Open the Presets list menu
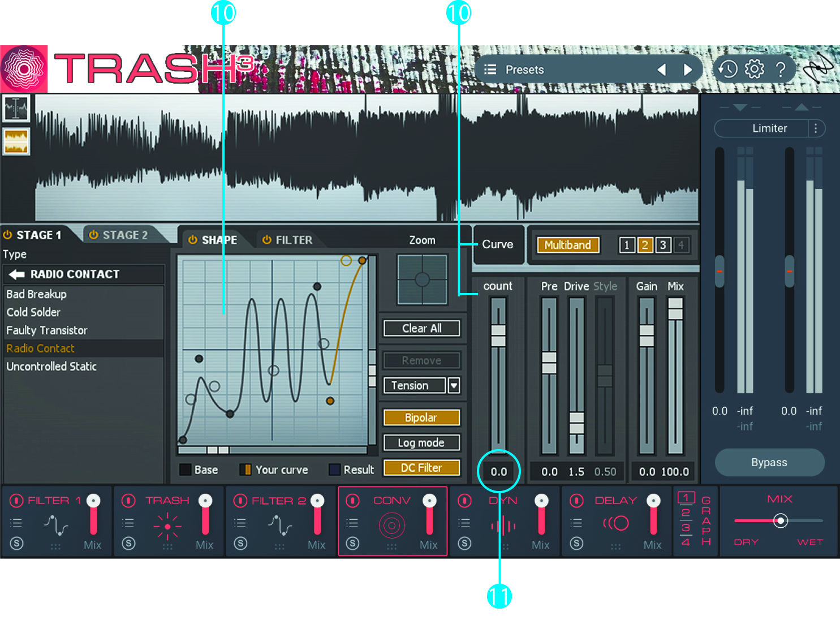840x629 pixels. tap(490, 70)
